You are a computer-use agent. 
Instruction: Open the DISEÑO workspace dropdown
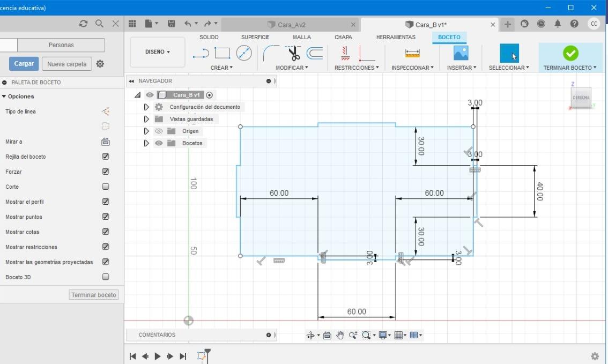point(158,52)
